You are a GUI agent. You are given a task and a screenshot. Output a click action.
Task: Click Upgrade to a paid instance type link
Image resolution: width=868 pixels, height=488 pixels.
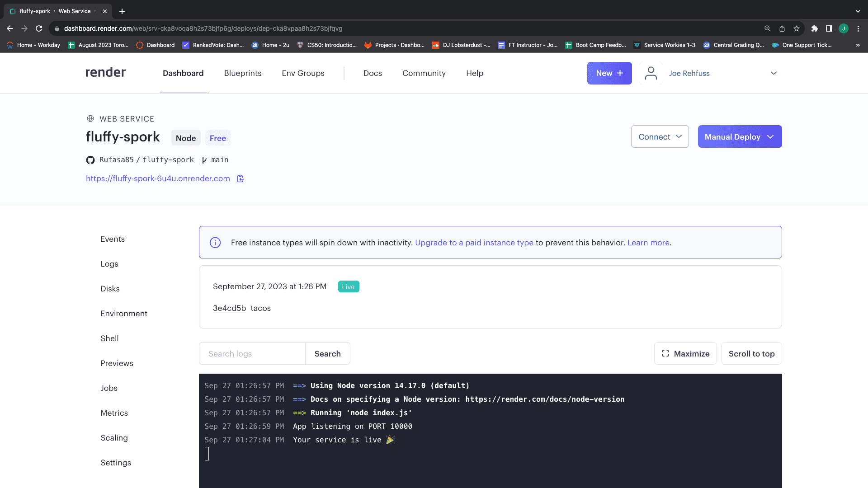click(474, 243)
